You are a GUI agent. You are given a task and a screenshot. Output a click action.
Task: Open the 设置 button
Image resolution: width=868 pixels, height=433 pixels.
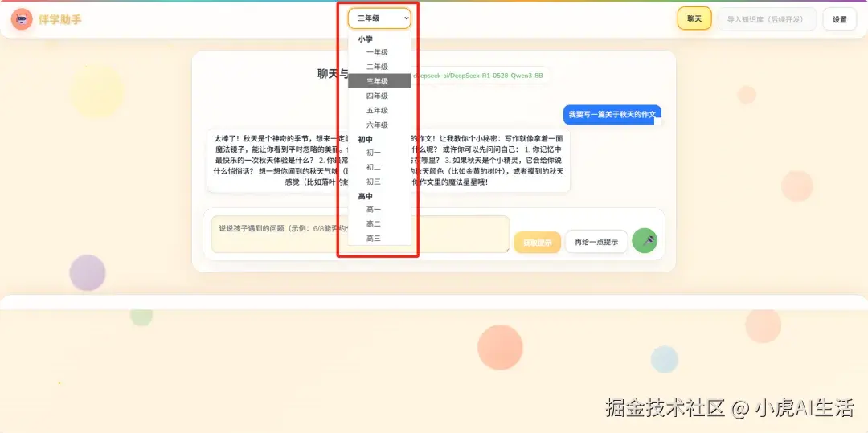tap(839, 19)
